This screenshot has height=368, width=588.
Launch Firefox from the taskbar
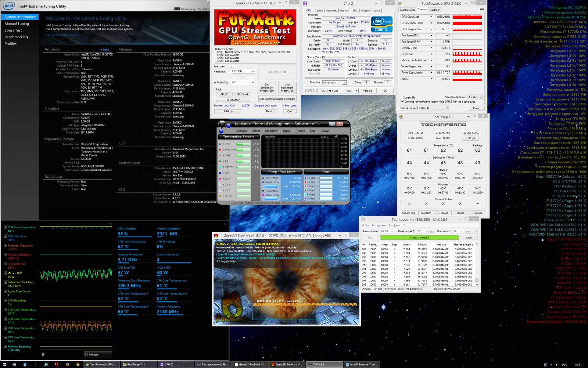(x=67, y=364)
